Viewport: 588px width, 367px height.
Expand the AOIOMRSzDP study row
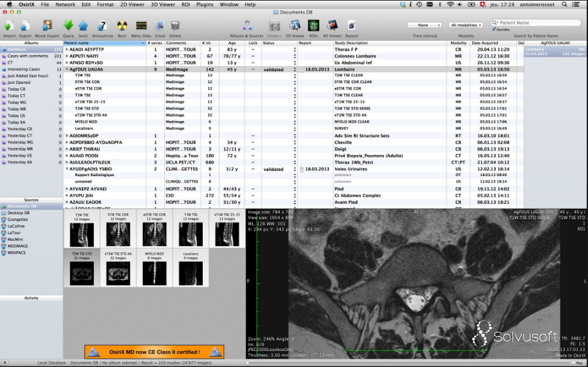click(67, 136)
